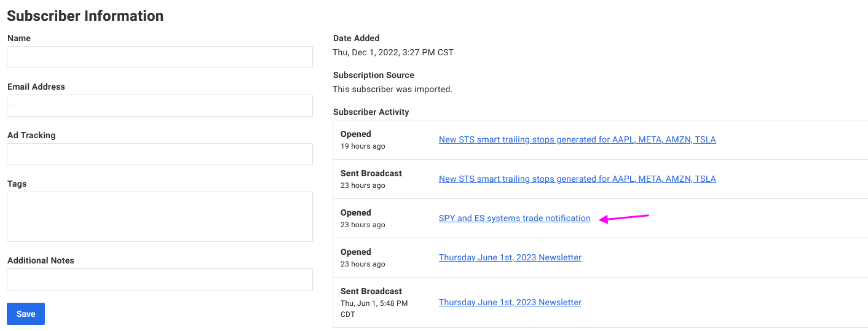The height and width of the screenshot is (331, 868).
Task: Click the Date Added label
Action: pos(357,38)
